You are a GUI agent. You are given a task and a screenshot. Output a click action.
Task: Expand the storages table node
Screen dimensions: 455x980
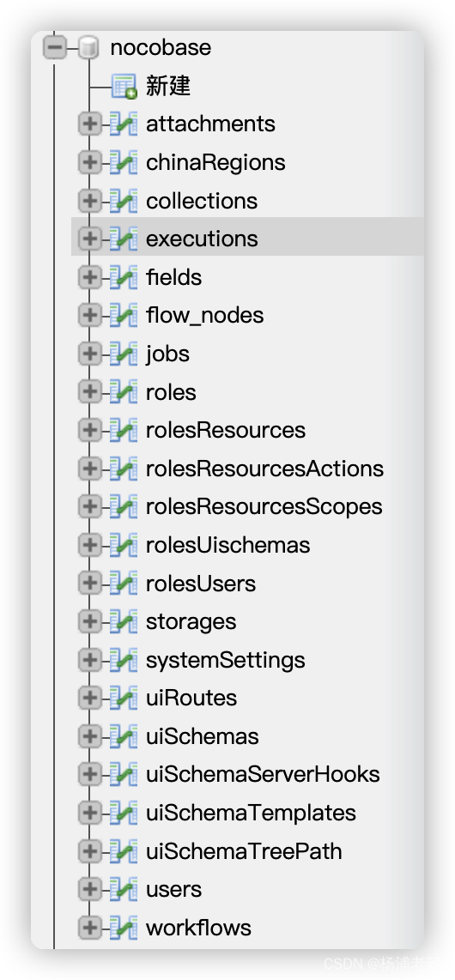(x=90, y=621)
